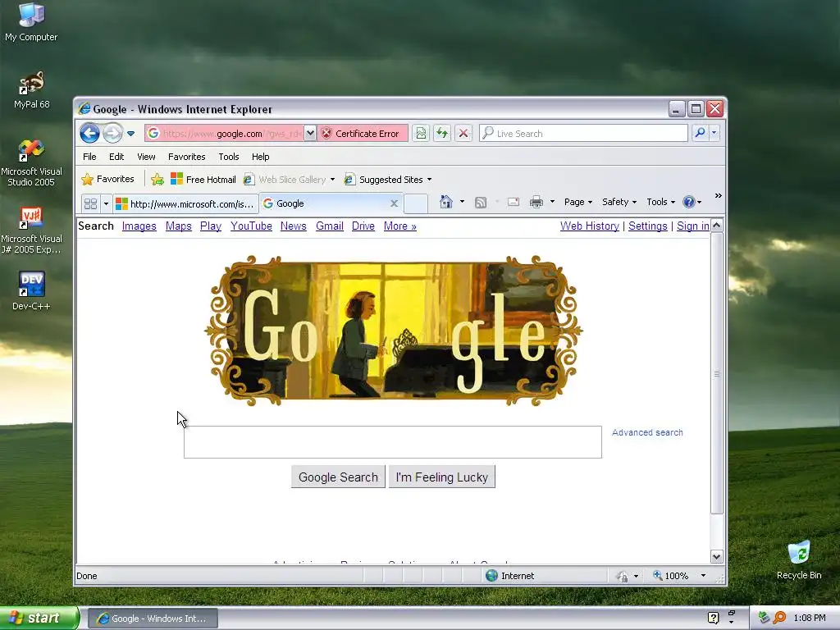Image resolution: width=840 pixels, height=630 pixels.
Task: Click the More » link
Action: 400,226
